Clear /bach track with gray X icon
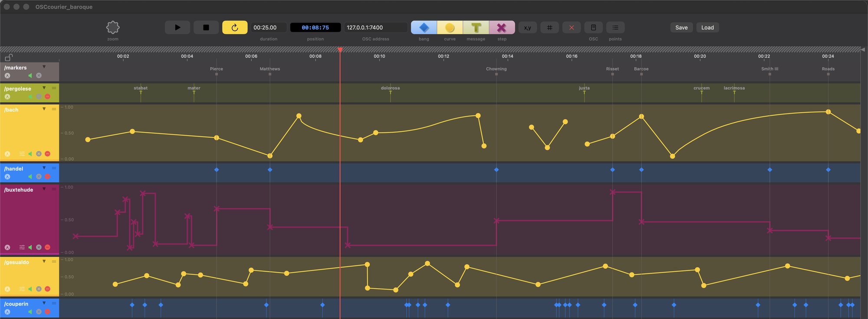Viewport: 868px width, 319px height. click(39, 154)
